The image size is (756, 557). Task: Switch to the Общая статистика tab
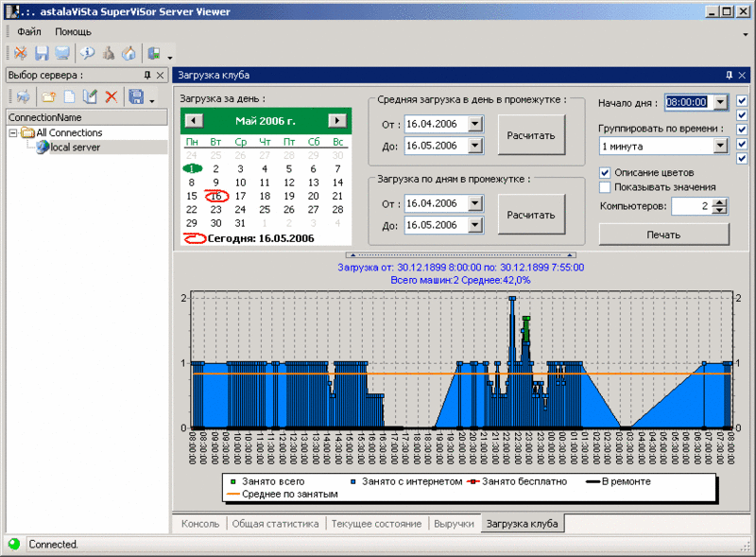(275, 524)
